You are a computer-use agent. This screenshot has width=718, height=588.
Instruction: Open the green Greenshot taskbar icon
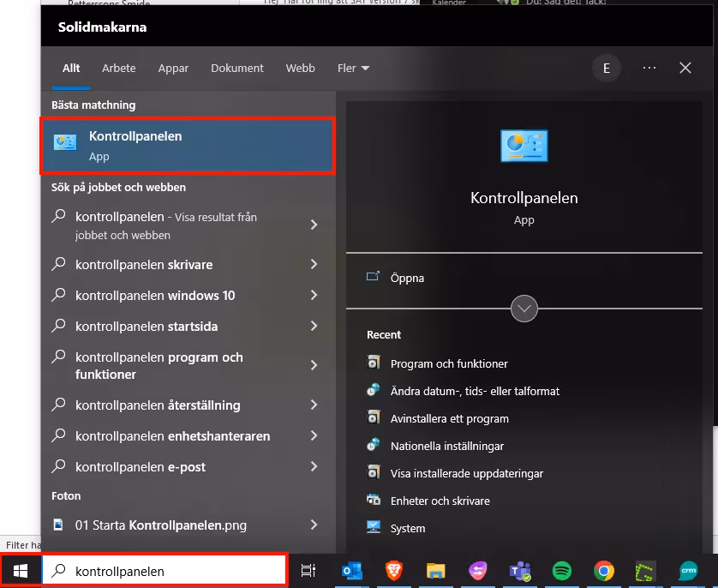coord(646,572)
